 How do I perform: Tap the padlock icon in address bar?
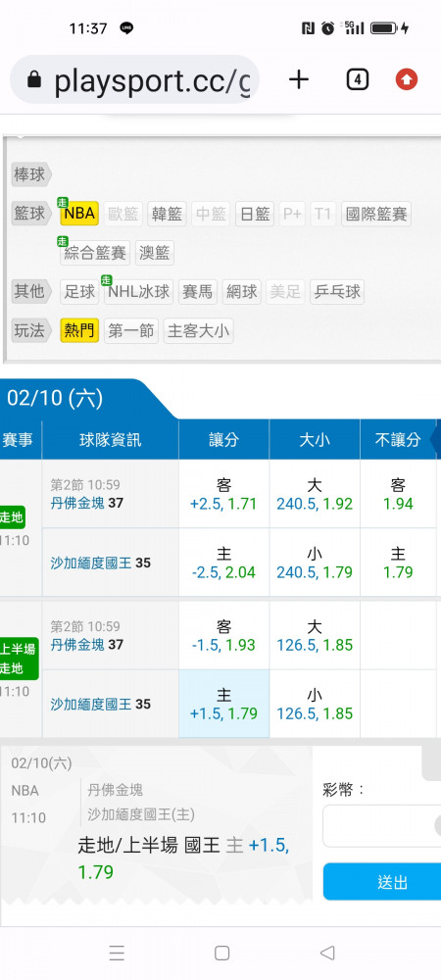[x=34, y=79]
